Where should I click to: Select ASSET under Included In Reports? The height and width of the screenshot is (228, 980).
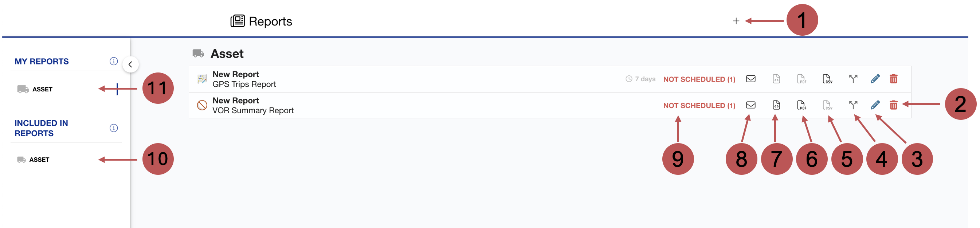(39, 160)
